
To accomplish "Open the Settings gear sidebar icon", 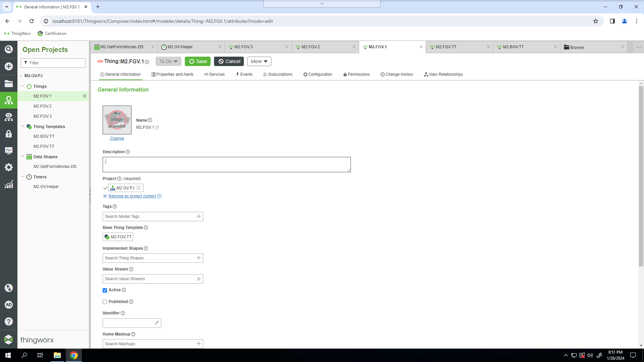I will tap(9, 167).
